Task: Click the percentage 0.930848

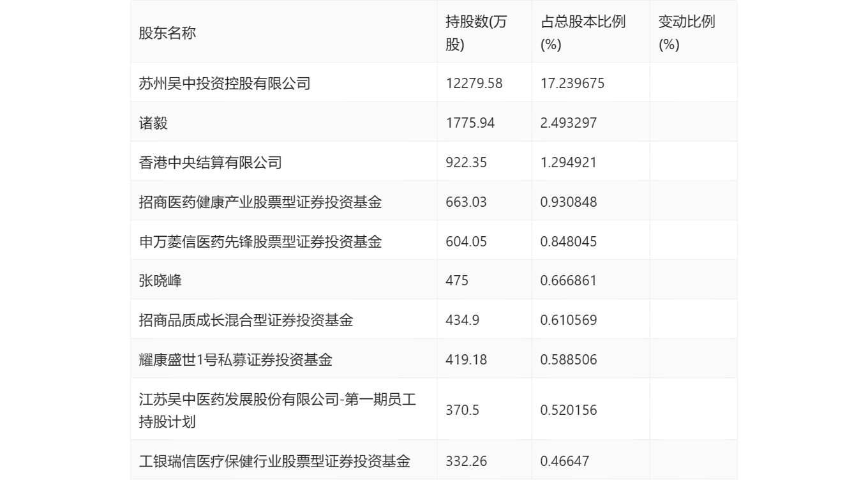Action: click(x=569, y=202)
